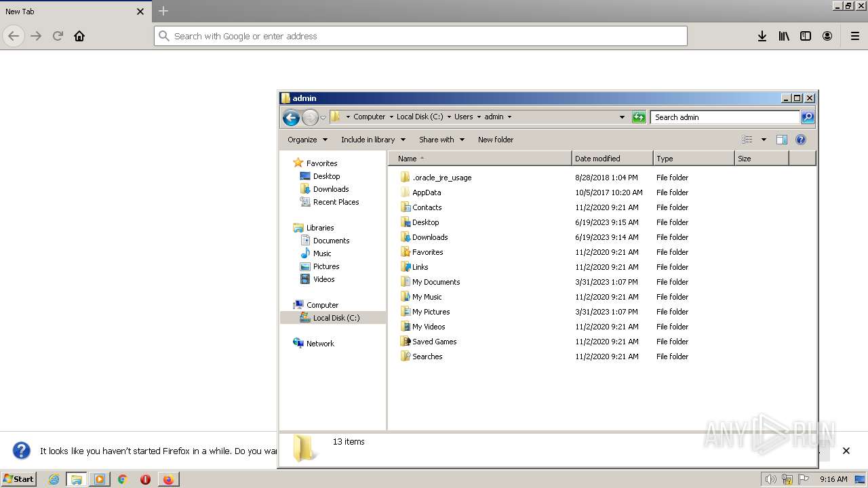Open the Organize menu

coord(307,140)
